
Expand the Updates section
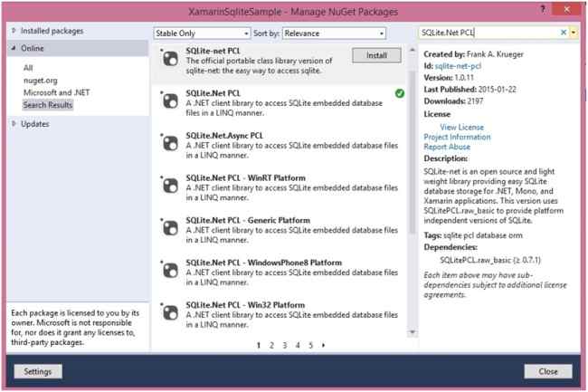(14, 124)
